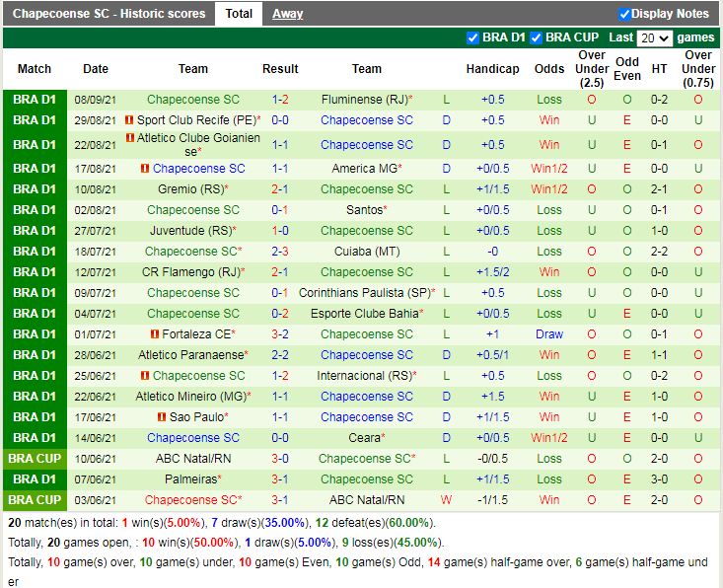Click red card icon beside Fortaleza CE
This screenshot has width=723, height=588.
pos(155,334)
